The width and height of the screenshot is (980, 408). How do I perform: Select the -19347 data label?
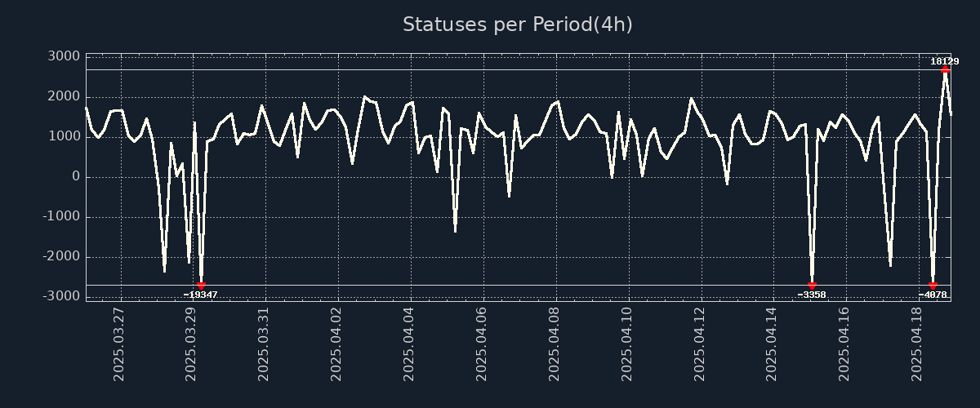pos(201,295)
